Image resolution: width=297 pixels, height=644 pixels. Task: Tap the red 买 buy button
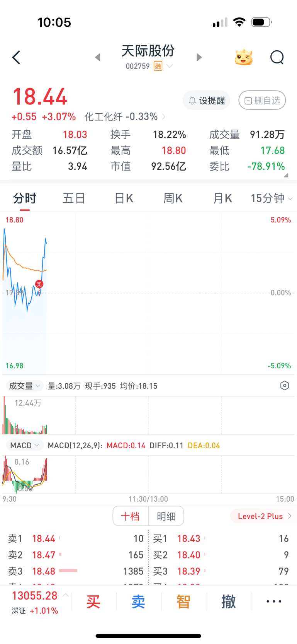tap(93, 602)
